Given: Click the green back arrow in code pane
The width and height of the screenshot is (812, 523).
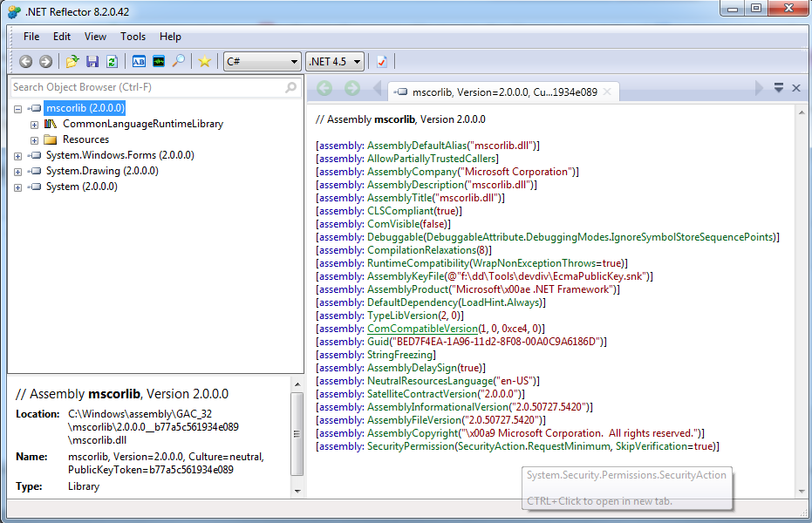Looking at the screenshot, I should point(324,88).
